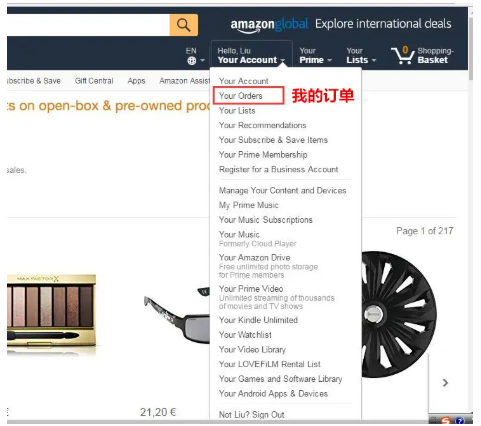Click inside the search input field
The width and height of the screenshot is (481, 426).
(x=88, y=25)
